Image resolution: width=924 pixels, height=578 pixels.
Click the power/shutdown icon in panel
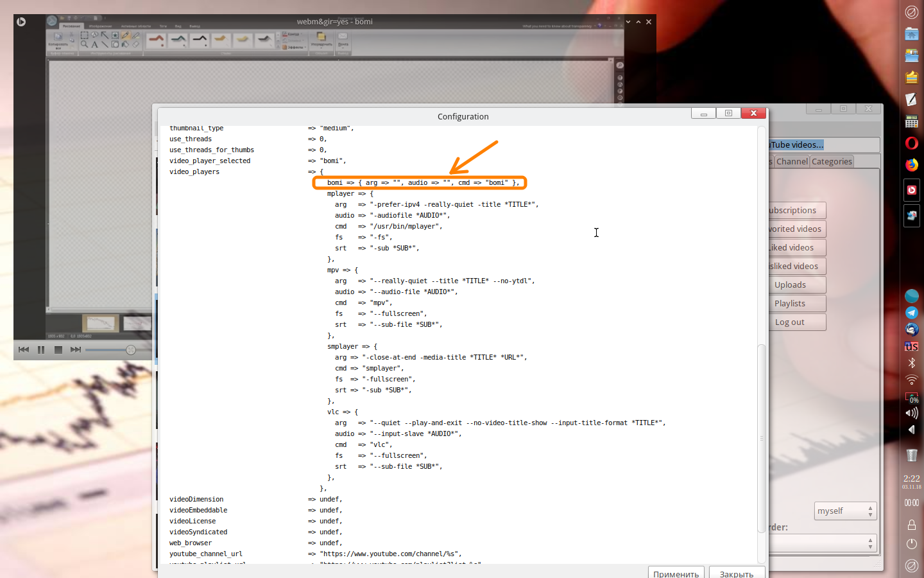click(x=912, y=544)
